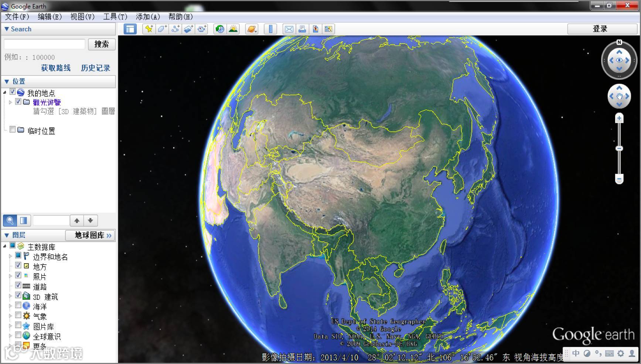Click the plus zoom-in button
The width and height of the screenshot is (641, 364).
tap(619, 118)
